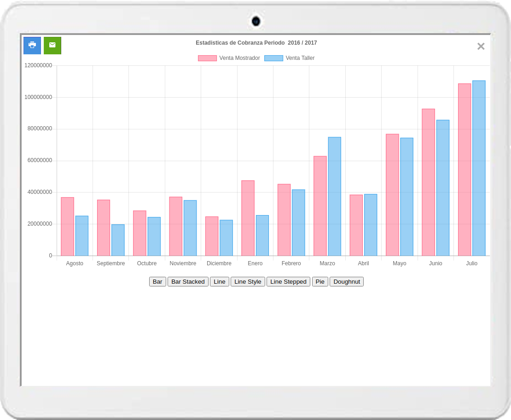Toggle Venta Mostrador pink legend swatch
The width and height of the screenshot is (511, 420).
click(207, 58)
